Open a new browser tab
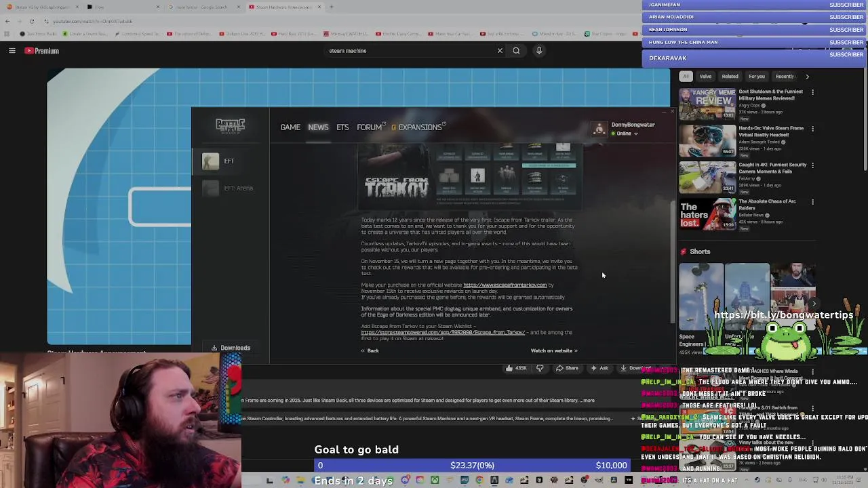 pyautogui.click(x=331, y=7)
